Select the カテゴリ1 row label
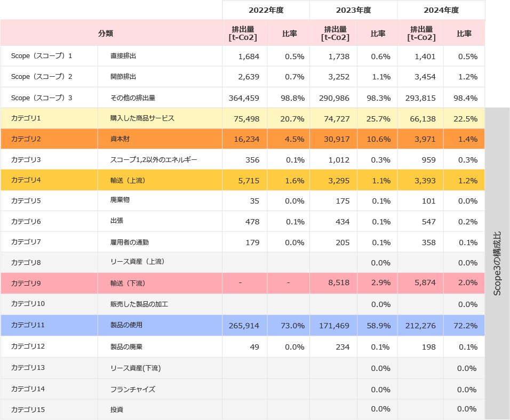Screen dimensions: 510x420 pos(26,118)
